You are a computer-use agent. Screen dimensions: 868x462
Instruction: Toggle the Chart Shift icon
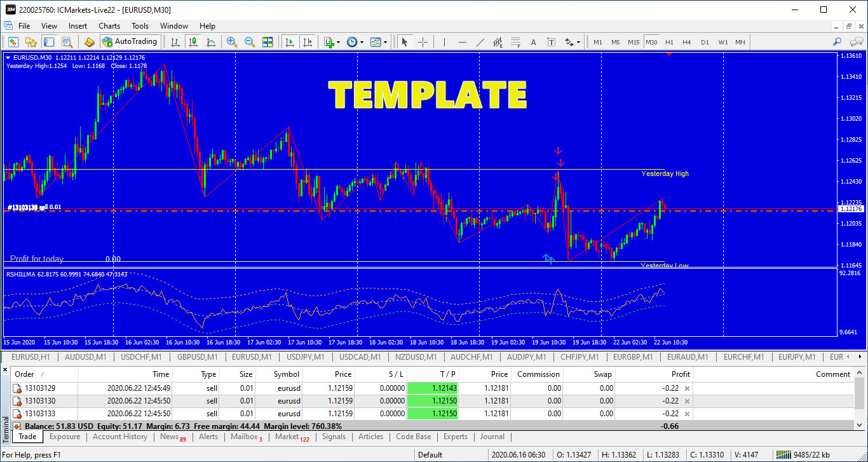(308, 42)
